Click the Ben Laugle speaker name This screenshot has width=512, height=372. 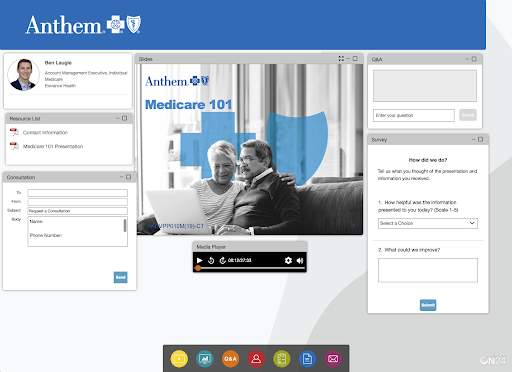(x=58, y=63)
